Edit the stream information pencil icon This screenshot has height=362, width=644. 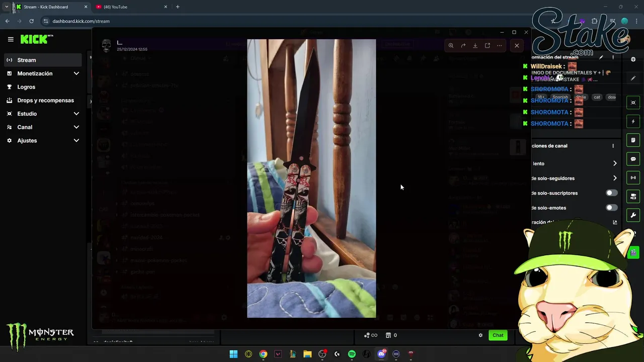click(x=601, y=57)
